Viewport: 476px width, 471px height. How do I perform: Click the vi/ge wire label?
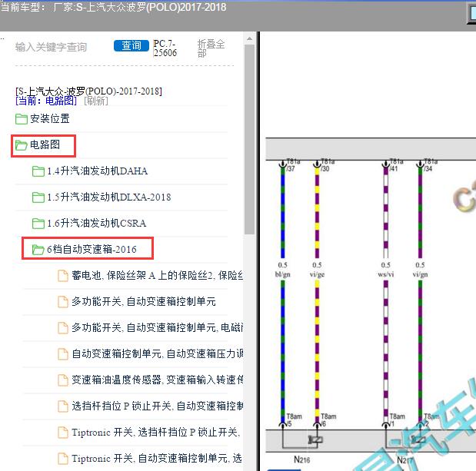click(x=317, y=274)
